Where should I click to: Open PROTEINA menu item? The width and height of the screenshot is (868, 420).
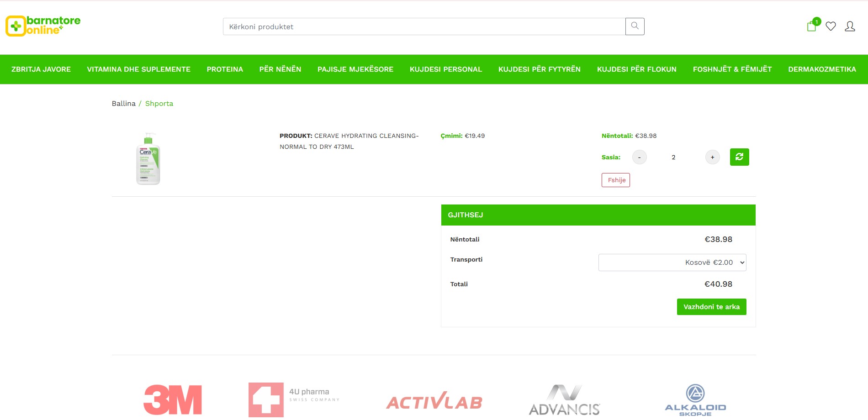pos(225,69)
